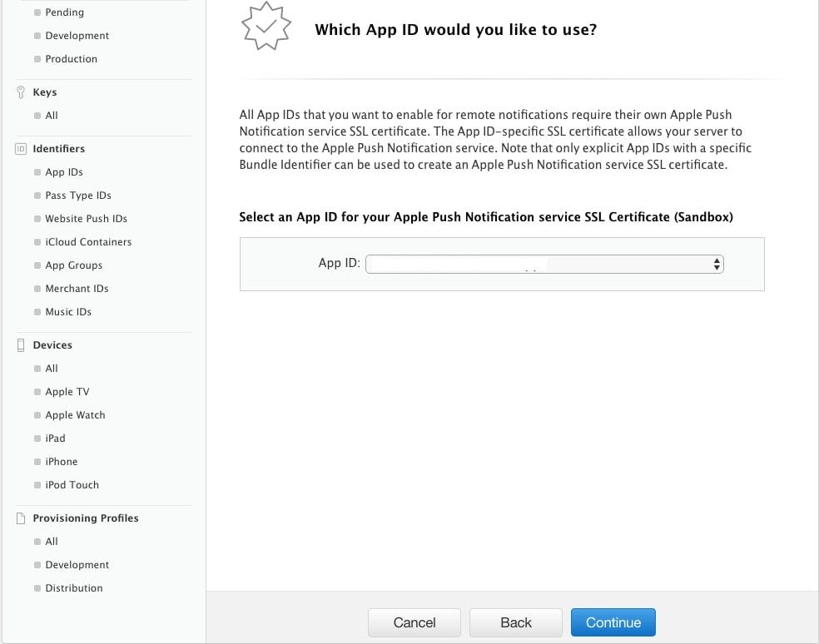Click the Provisioning Profiles document icon

[x=21, y=518]
